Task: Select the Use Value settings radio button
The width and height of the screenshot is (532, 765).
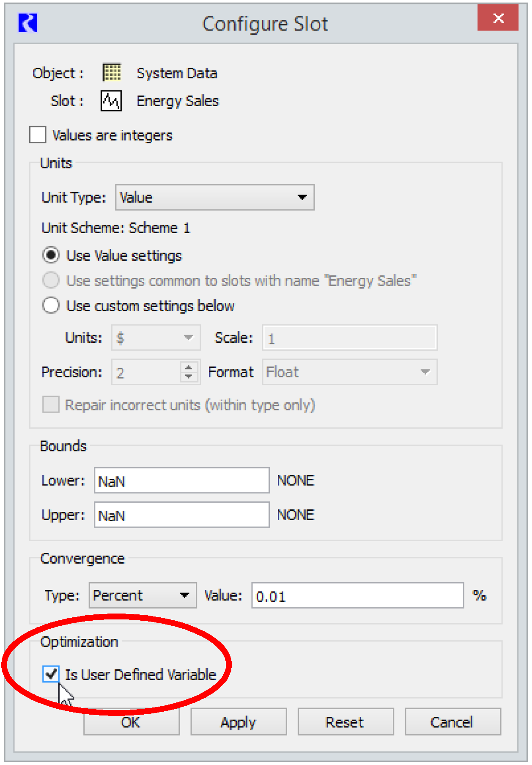Action: (x=51, y=255)
